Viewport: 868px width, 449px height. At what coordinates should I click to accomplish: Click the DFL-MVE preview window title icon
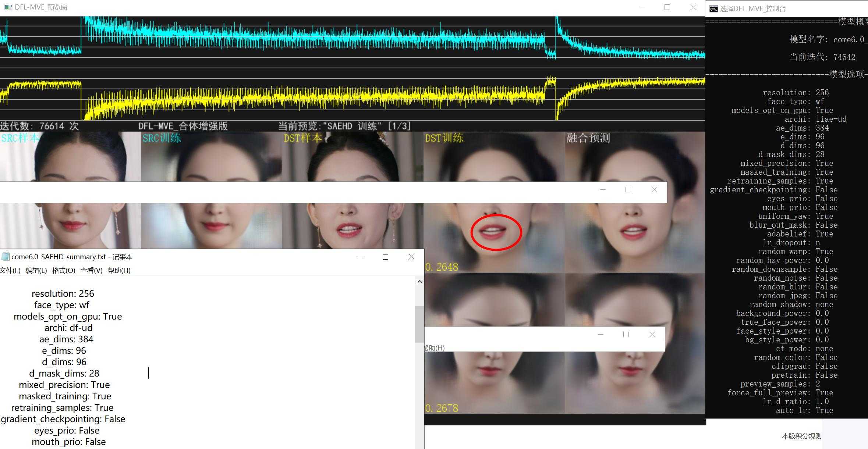pos(8,7)
